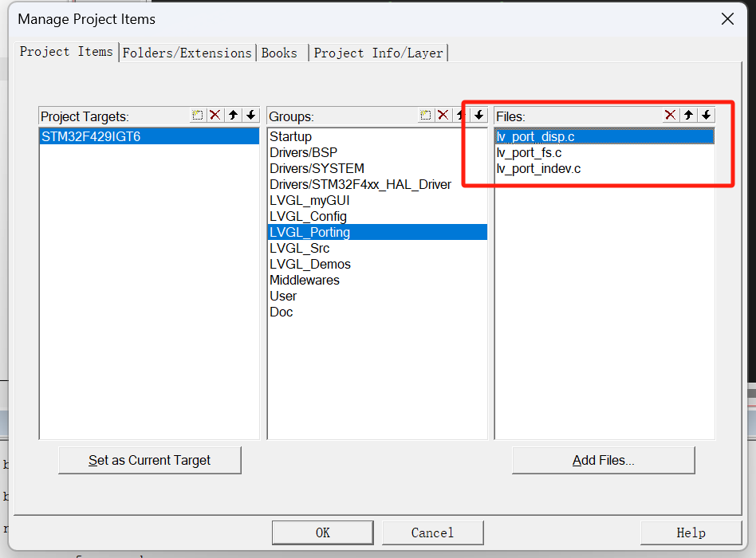The image size is (756, 558).
Task: Click the Add Files... button
Action: click(x=603, y=460)
